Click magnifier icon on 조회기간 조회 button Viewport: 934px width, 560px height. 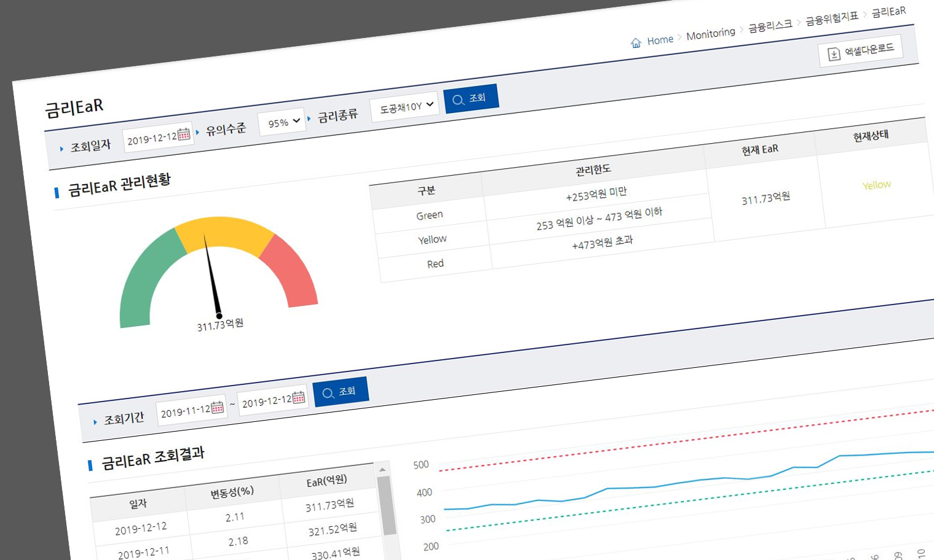[328, 393]
